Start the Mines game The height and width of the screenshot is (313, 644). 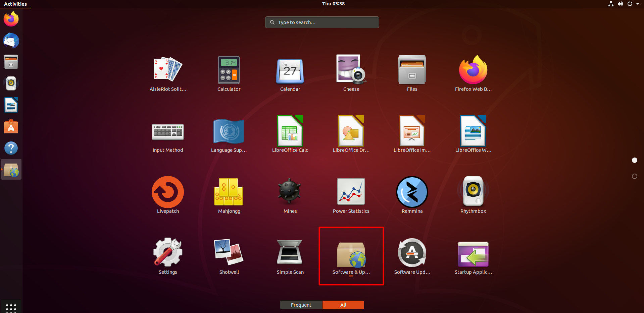290,195
